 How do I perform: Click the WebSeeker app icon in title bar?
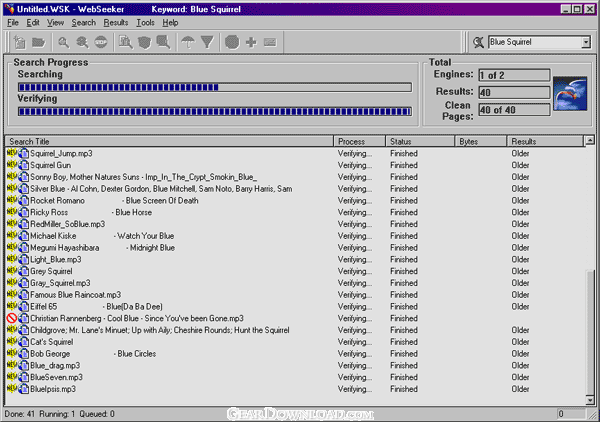(x=10, y=9)
